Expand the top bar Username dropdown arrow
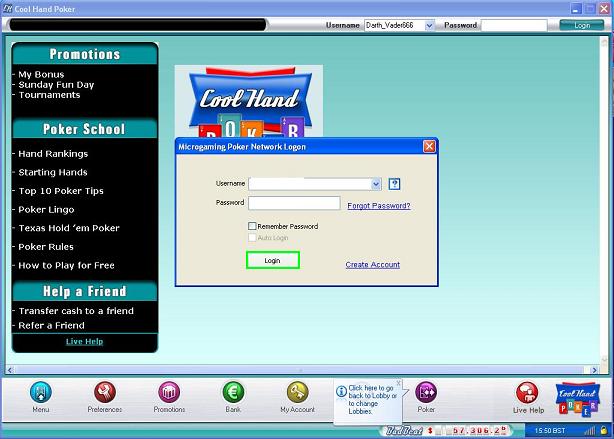The width and height of the screenshot is (614, 439). coord(429,25)
